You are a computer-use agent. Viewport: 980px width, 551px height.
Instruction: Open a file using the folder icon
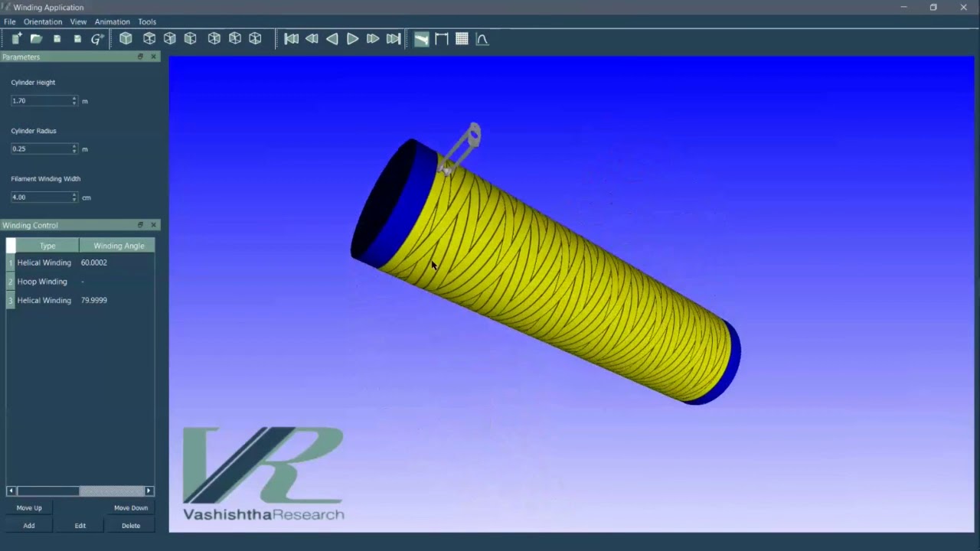36,39
